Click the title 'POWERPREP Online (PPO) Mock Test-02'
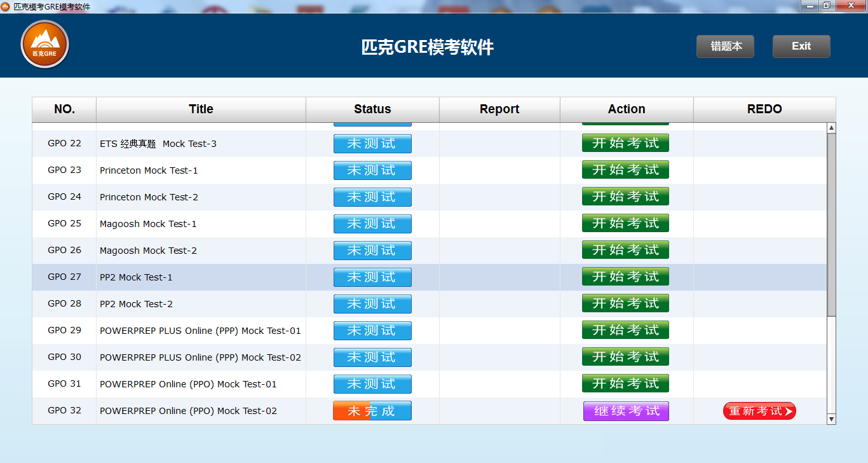The width and height of the screenshot is (868, 463). (x=188, y=411)
